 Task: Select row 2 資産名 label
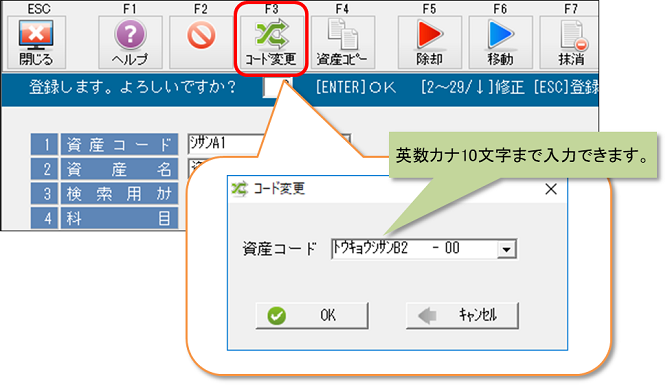point(119,169)
